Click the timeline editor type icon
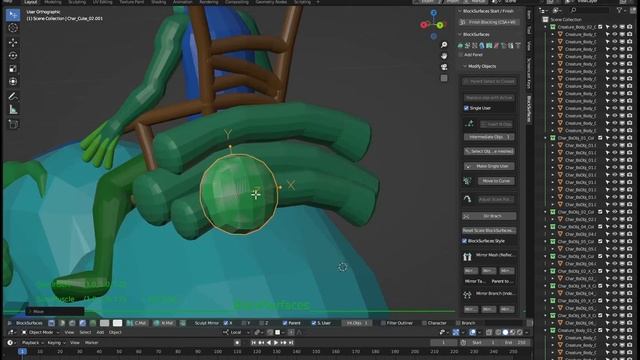 10,342
